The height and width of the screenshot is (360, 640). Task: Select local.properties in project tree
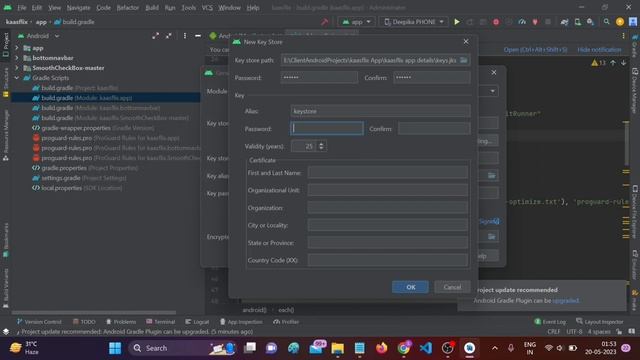point(77,188)
